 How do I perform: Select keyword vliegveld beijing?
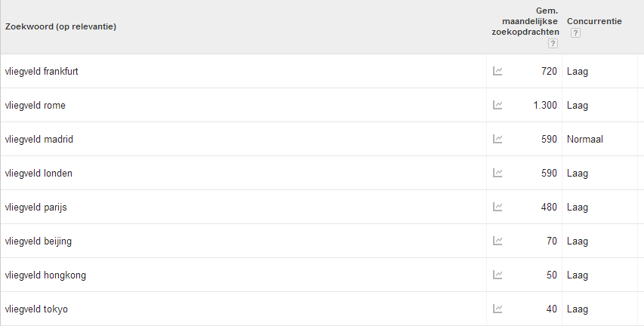39,241
